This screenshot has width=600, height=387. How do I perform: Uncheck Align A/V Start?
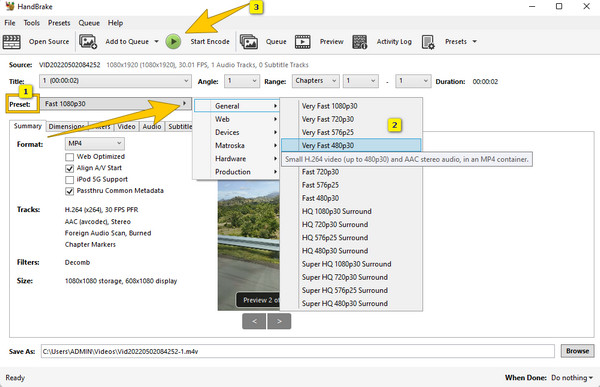click(69, 168)
